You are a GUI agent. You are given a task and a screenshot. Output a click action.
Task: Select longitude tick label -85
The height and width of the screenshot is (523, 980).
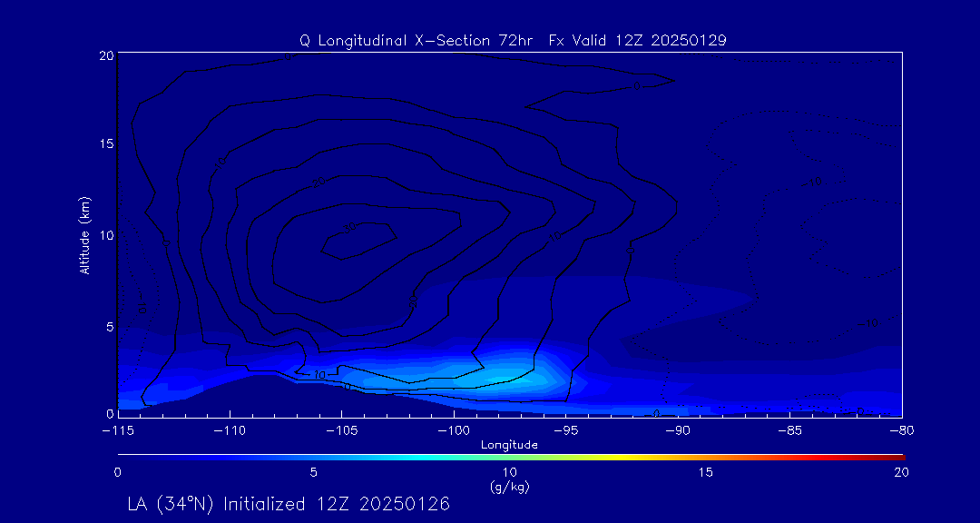point(790,431)
